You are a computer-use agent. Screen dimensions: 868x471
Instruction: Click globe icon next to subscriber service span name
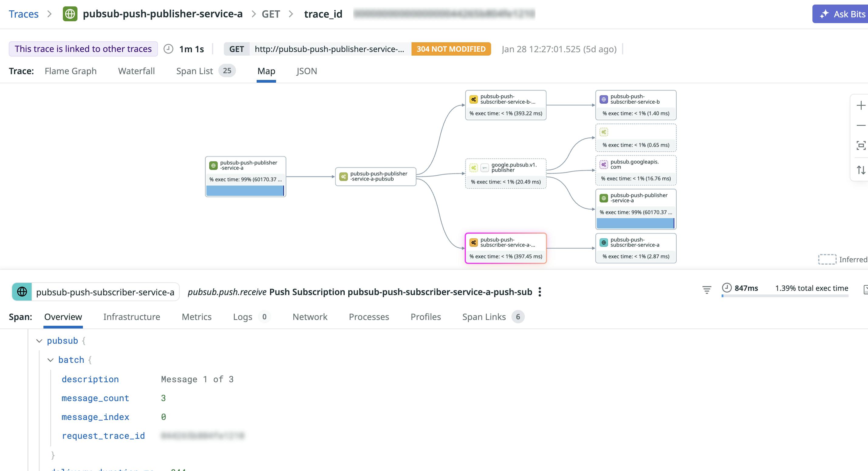[x=22, y=292]
